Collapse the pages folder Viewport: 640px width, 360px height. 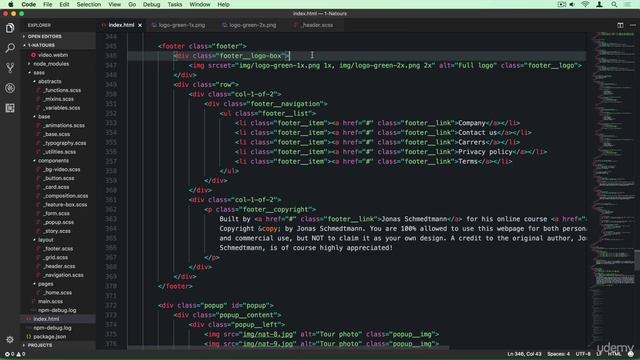pos(45,284)
